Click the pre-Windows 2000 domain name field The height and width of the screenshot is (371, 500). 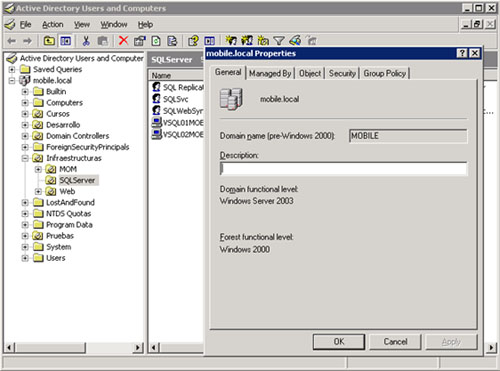pyautogui.click(x=408, y=136)
